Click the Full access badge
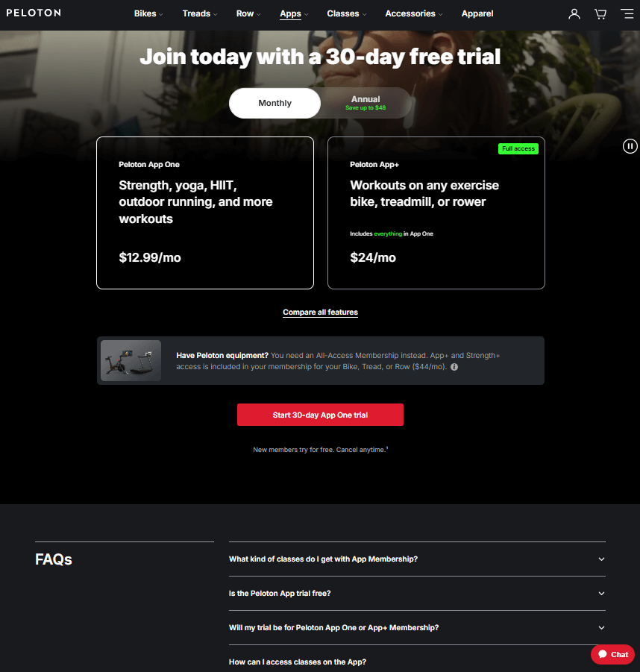Image resolution: width=640 pixels, height=672 pixels. [518, 148]
